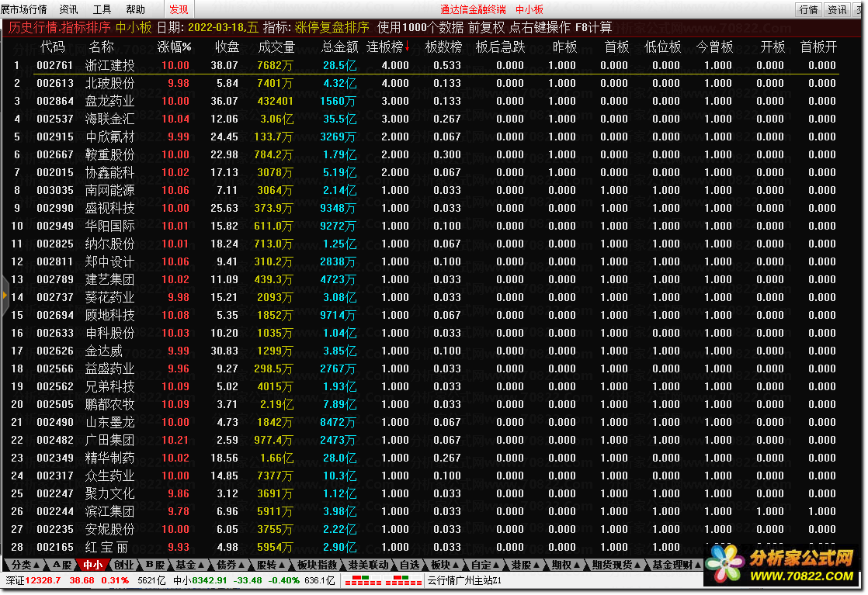Click the 今曾板 column header
This screenshot has width=868, height=595.
(x=714, y=47)
